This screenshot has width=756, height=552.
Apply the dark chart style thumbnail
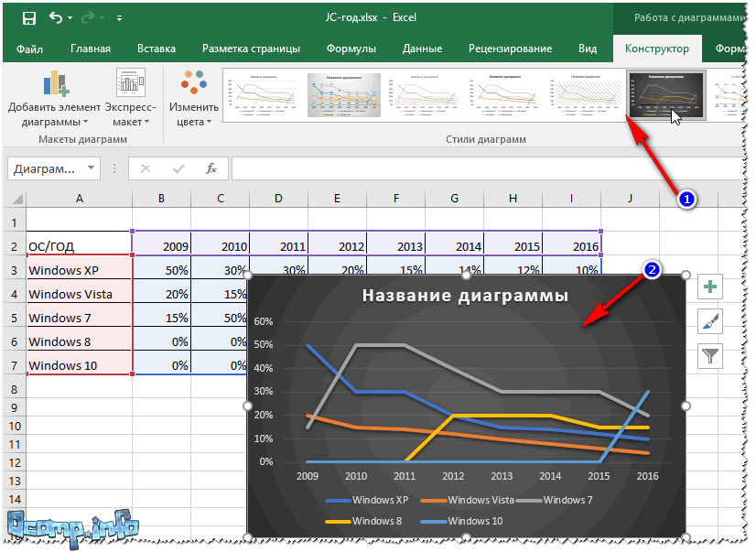666,95
